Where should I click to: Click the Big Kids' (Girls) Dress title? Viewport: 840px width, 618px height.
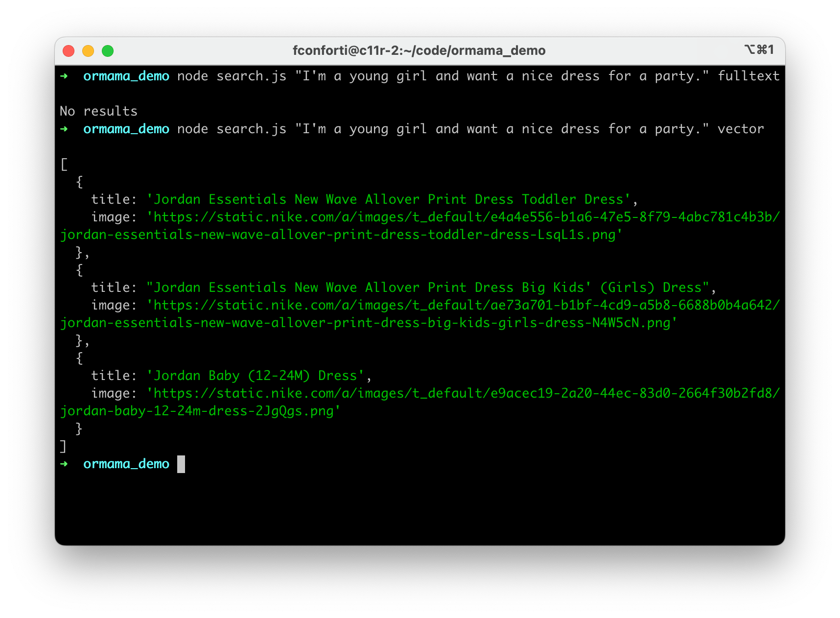point(428,287)
